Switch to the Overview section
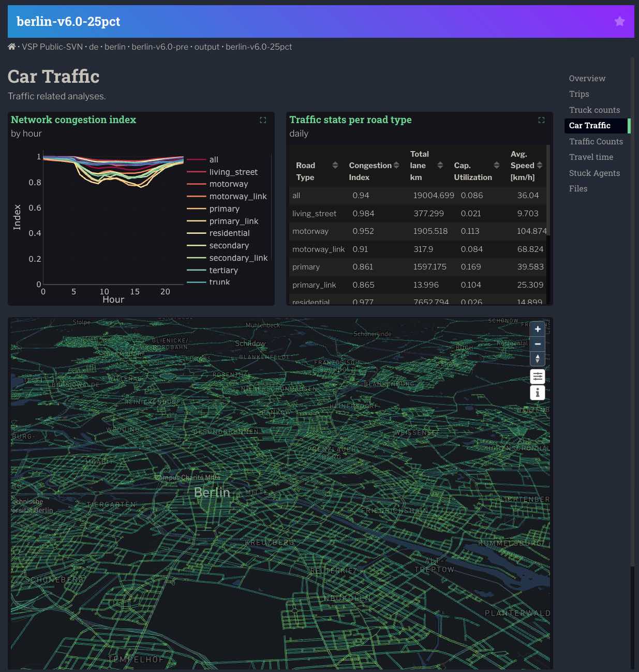Screen dimensions: 639x672 coord(587,78)
